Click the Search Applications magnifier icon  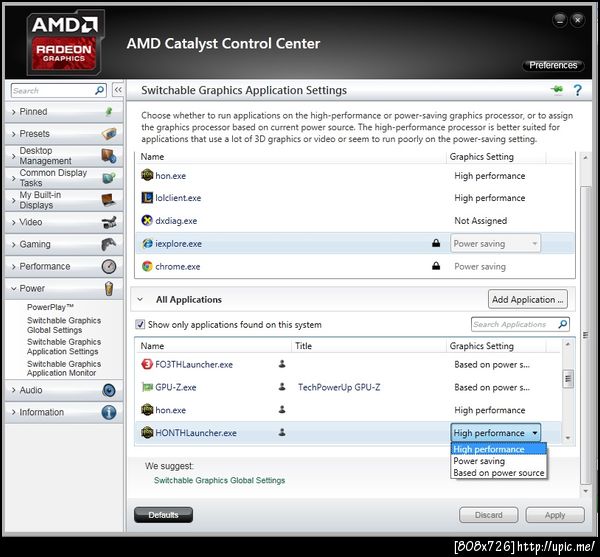pos(562,324)
